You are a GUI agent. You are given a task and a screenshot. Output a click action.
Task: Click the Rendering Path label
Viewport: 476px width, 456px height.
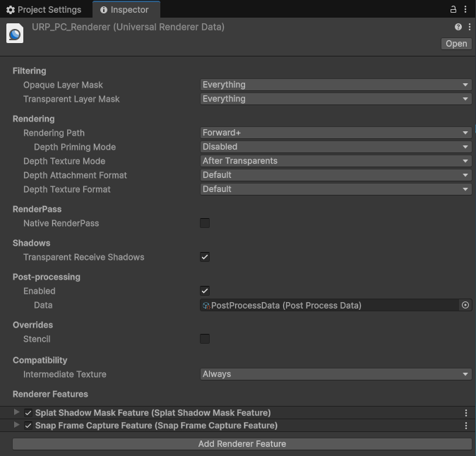[54, 133]
